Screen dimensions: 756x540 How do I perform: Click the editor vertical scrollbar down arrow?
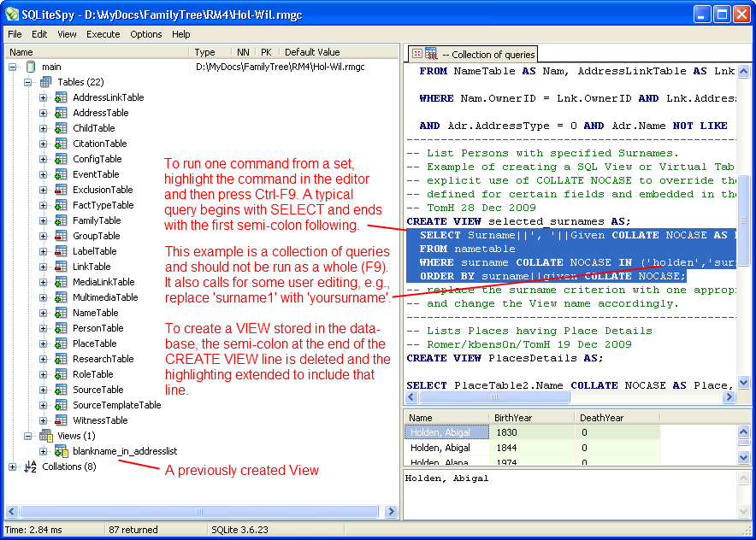[744, 383]
